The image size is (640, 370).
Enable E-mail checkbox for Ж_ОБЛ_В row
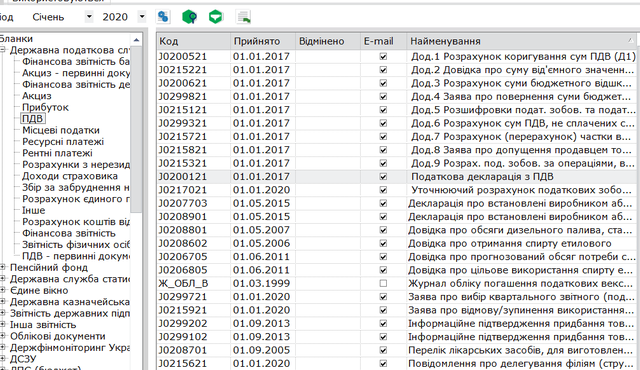[x=383, y=283]
